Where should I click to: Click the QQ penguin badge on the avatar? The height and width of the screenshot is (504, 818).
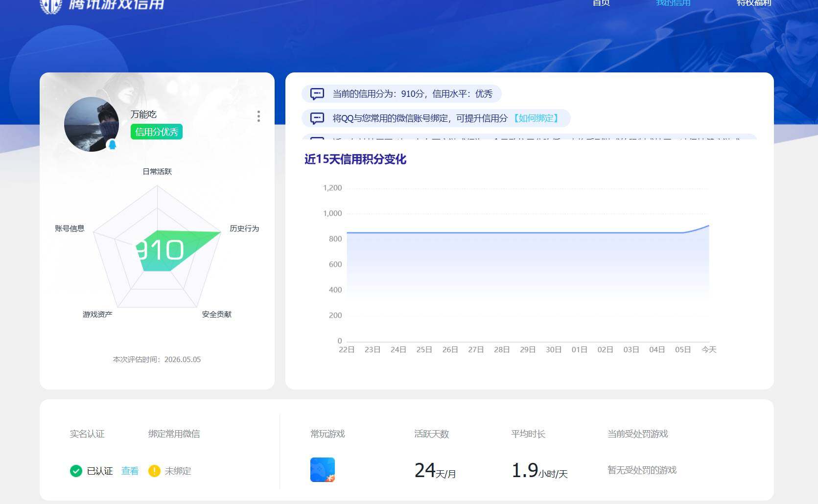point(112,144)
